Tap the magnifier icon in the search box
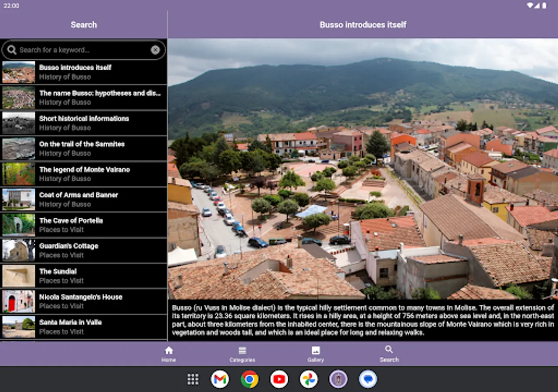Screen dimensions: 558x392 [x=12, y=50]
